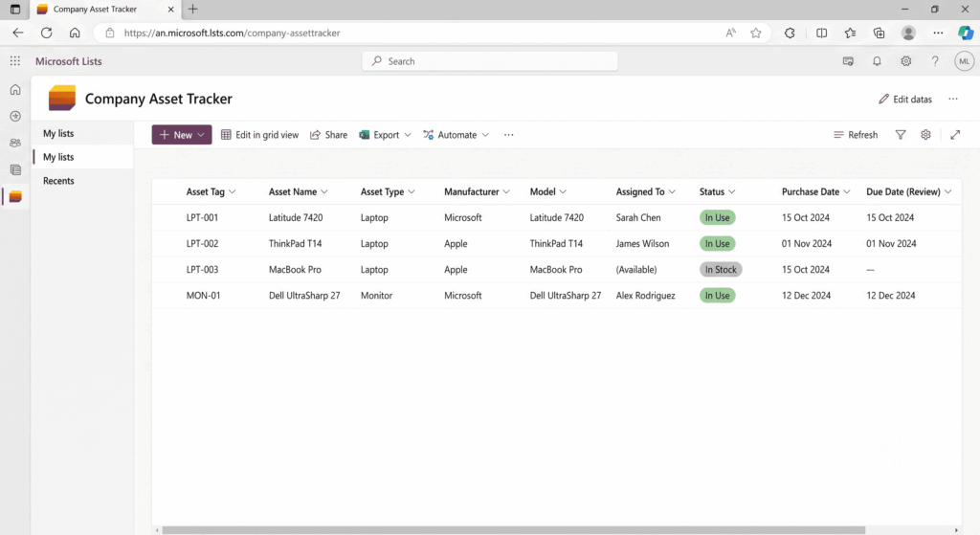This screenshot has width=980, height=535.
Task: Click Edit datas button
Action: [905, 100]
